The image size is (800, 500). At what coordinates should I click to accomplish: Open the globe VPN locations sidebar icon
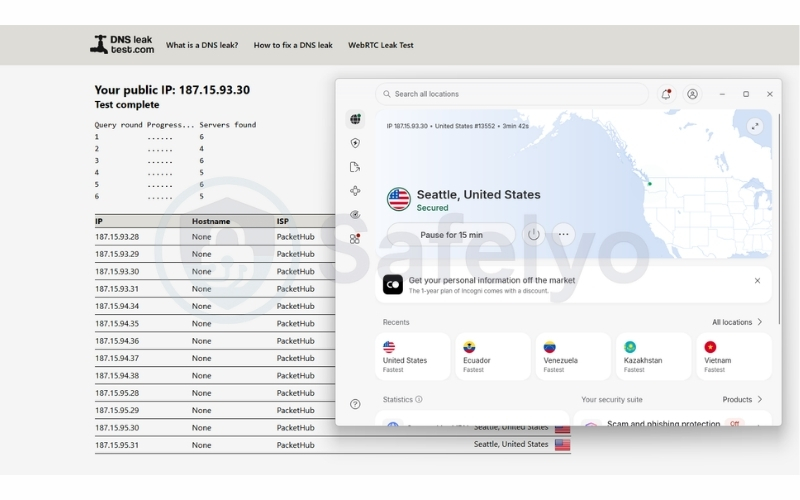[x=356, y=119]
